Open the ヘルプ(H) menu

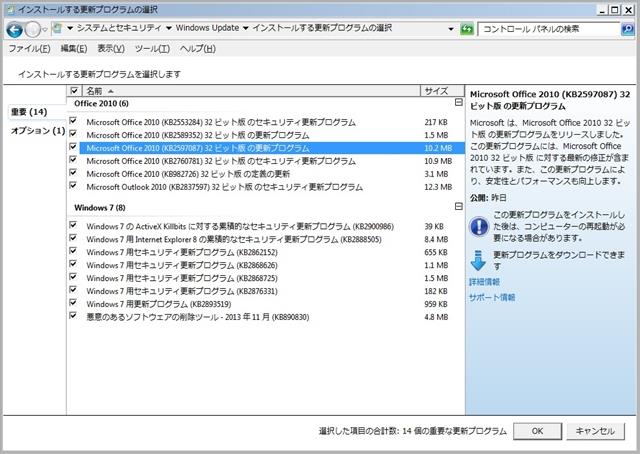click(198, 49)
